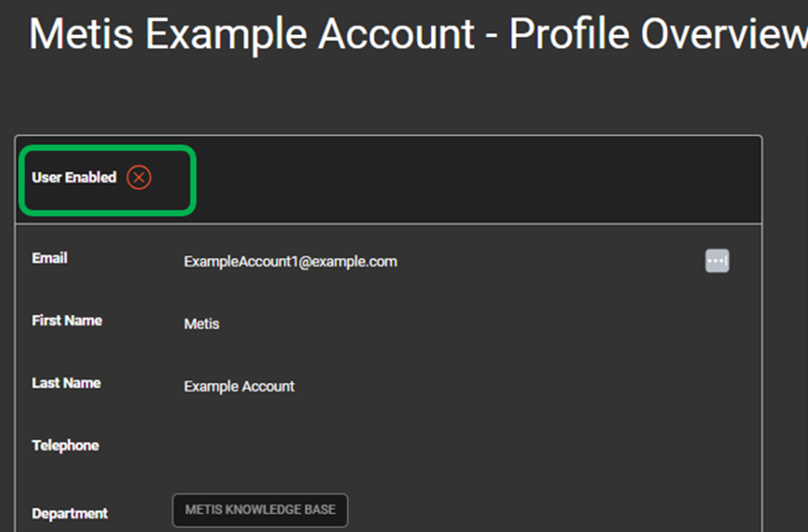Click the Email field label
Image resolution: width=808 pixels, height=532 pixels.
(x=50, y=258)
